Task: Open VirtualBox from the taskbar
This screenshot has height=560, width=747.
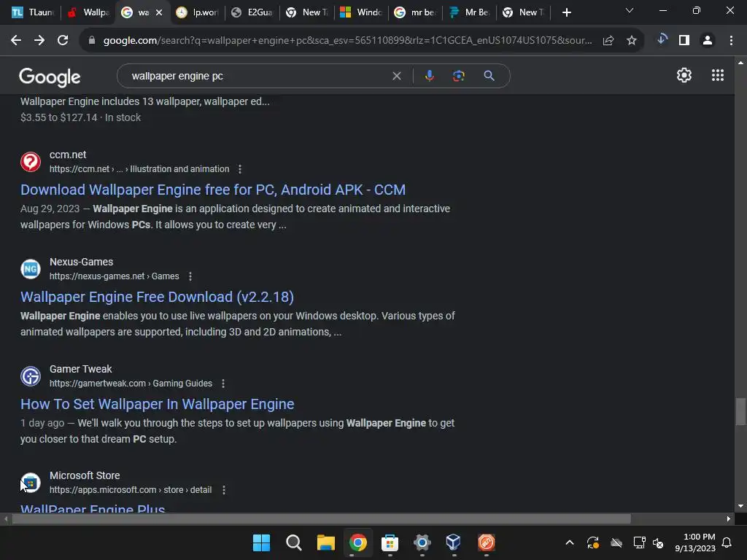Action: click(454, 542)
